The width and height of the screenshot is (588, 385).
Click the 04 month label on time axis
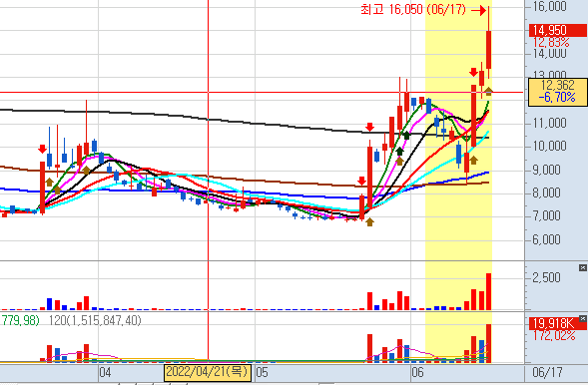(106, 372)
